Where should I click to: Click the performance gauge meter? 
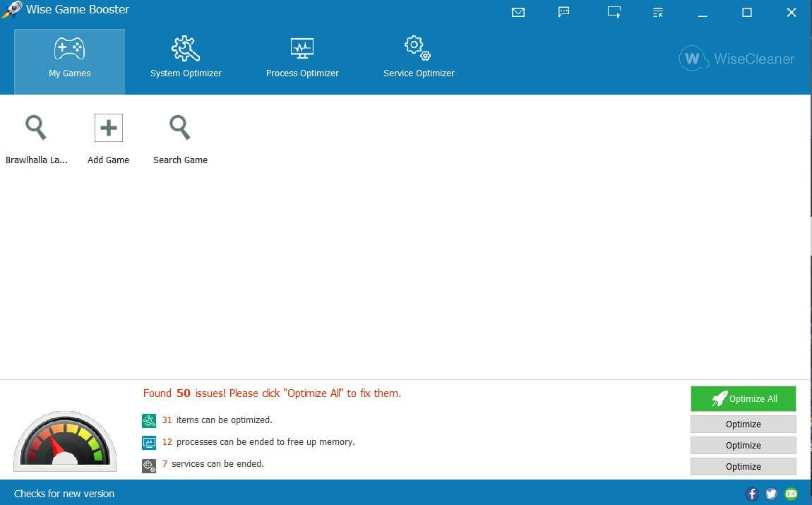pyautogui.click(x=65, y=441)
